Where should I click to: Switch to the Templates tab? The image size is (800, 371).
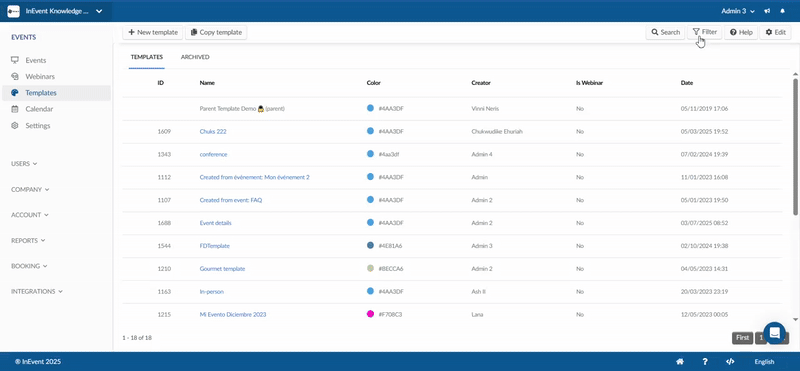146,57
